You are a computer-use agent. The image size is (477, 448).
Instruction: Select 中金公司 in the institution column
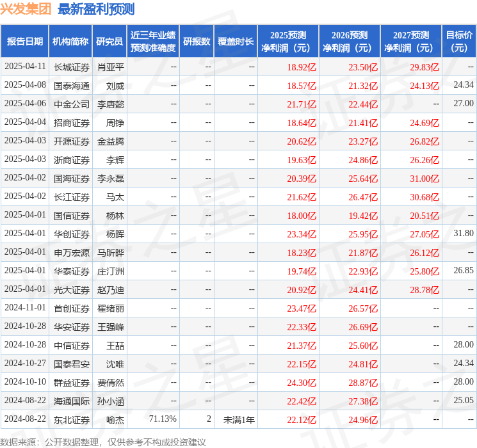71,104
